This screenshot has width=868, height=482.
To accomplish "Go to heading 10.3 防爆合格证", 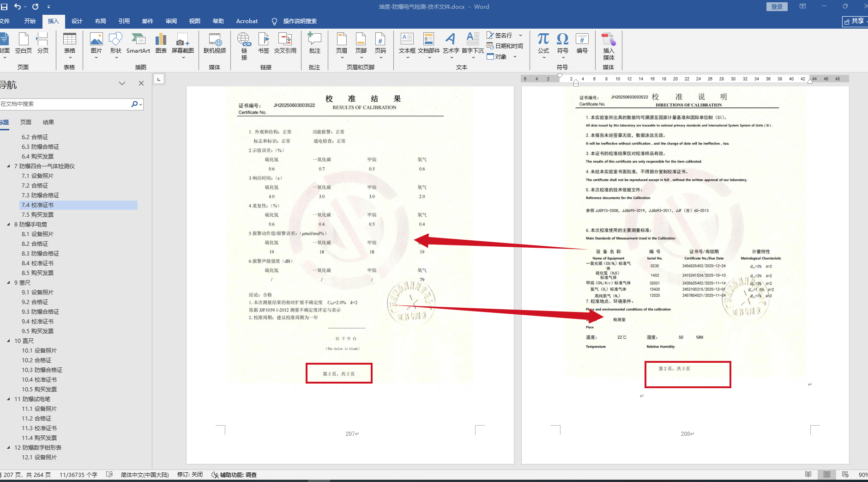I will [x=42, y=370].
